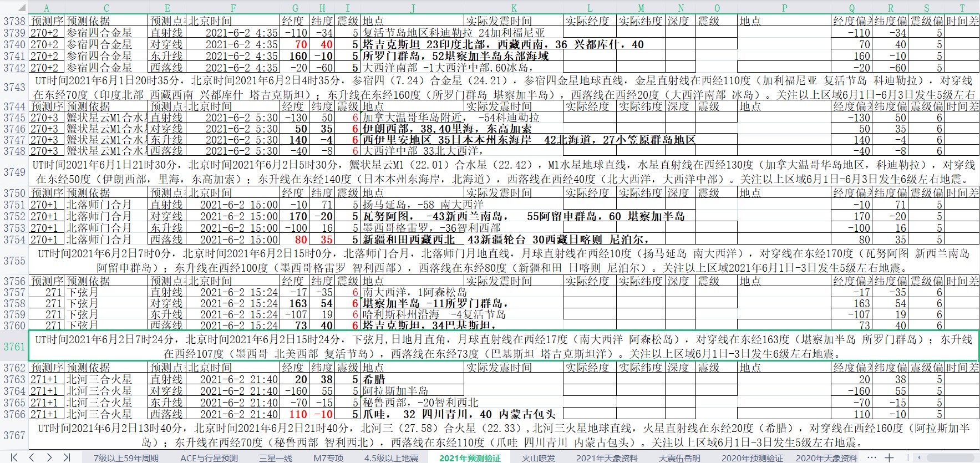Select the 三星一线 sheet tab
The height and width of the screenshot is (463, 980).
pos(276,458)
